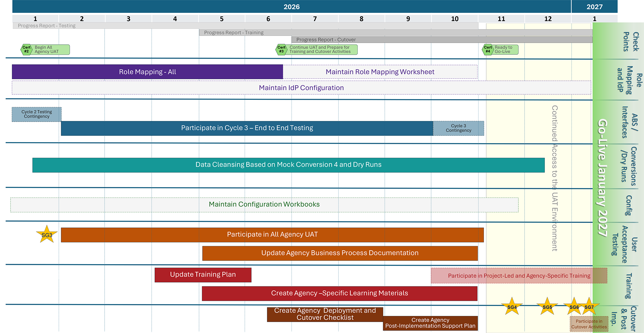Click the "Cycle 3 Contingency" box
The width and height of the screenshot is (644, 333).
(x=459, y=128)
